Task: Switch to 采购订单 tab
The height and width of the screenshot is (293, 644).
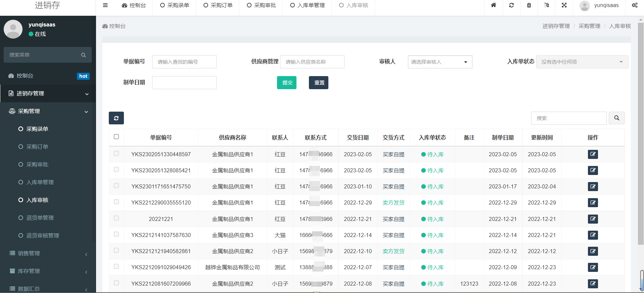Action: 218,5
